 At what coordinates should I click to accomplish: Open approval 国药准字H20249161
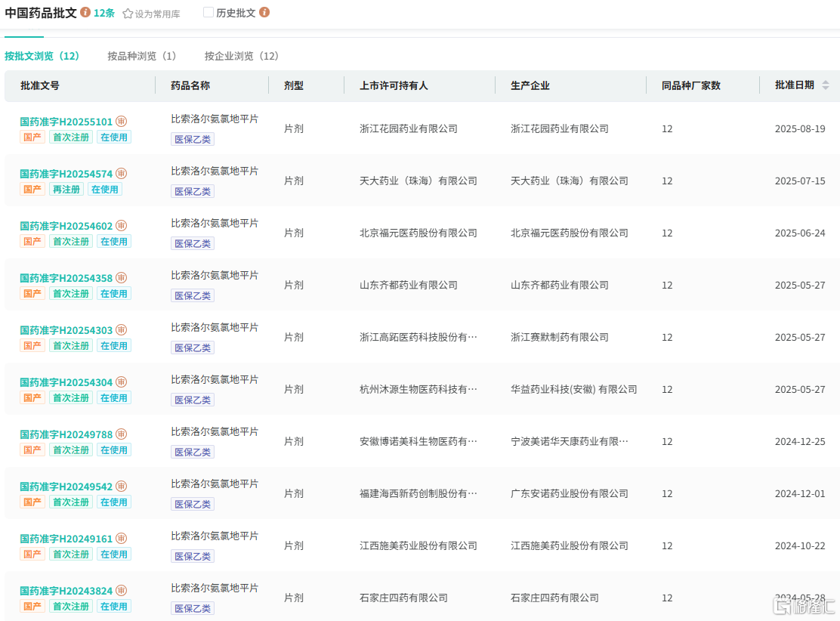click(x=66, y=539)
